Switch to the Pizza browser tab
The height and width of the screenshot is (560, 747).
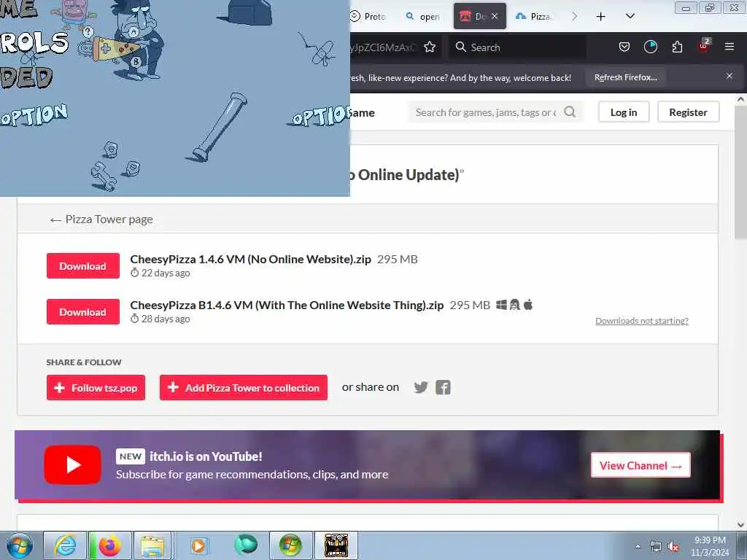[x=535, y=16]
